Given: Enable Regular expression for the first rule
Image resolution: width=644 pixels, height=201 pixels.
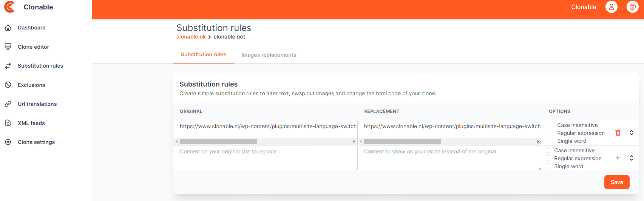Looking at the screenshot, I should click(x=551, y=133).
